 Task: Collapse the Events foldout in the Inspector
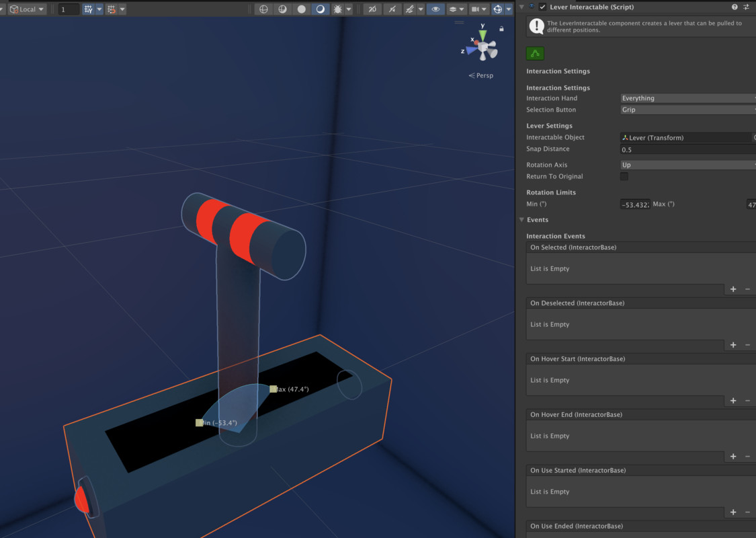pos(522,219)
